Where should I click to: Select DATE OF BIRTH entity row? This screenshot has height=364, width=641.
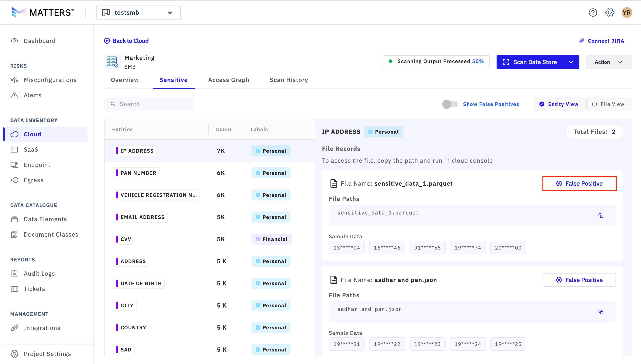click(209, 283)
